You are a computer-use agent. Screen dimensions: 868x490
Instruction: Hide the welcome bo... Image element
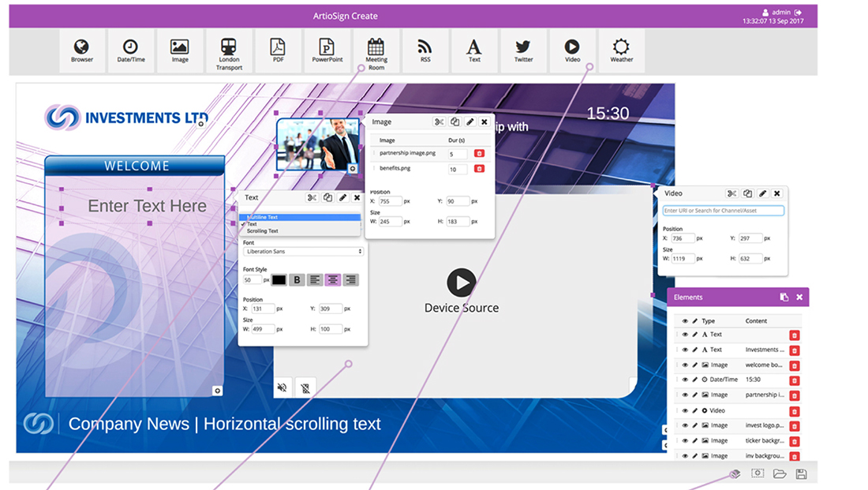[685, 365]
